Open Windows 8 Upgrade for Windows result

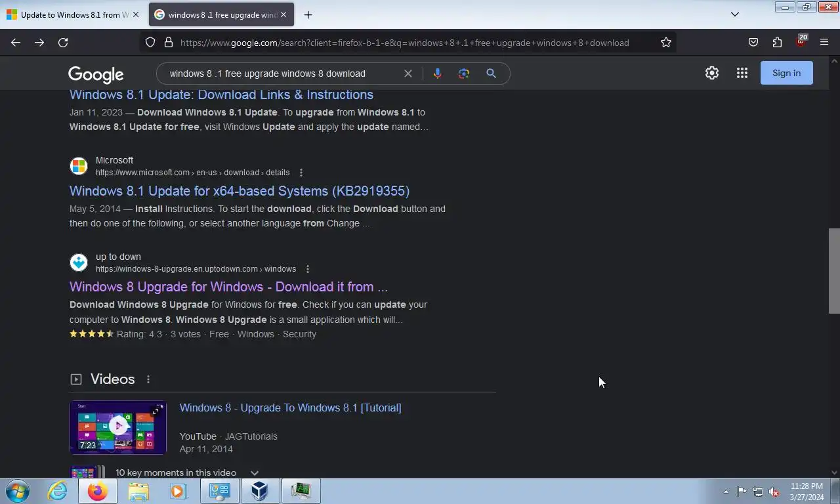[228, 287]
